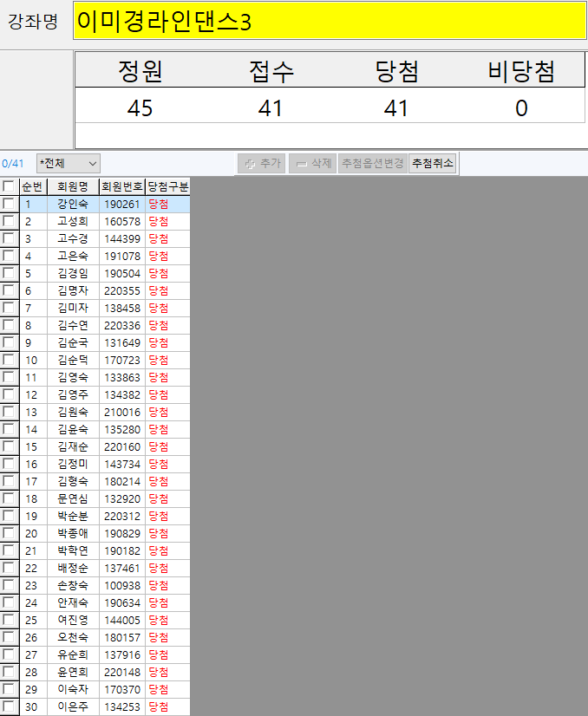The width and height of the screenshot is (588, 716).
Task: Select member name 문연심
Action: click(x=73, y=499)
